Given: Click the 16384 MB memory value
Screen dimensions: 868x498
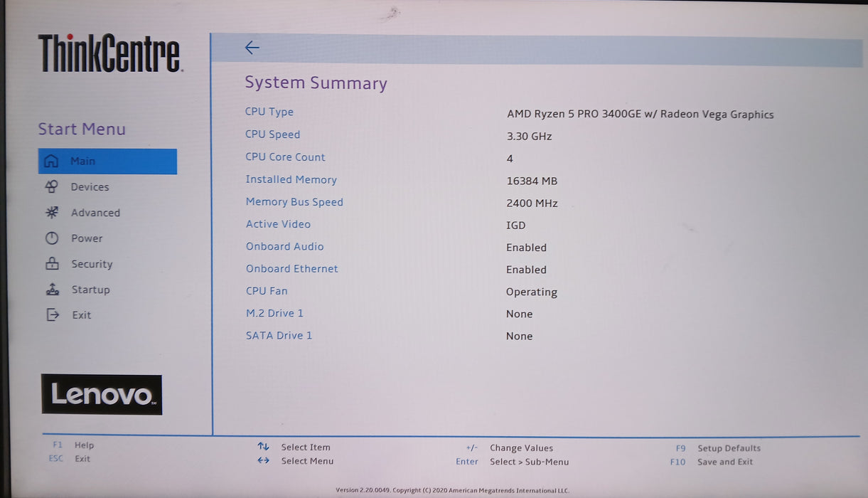Looking at the screenshot, I should (532, 181).
